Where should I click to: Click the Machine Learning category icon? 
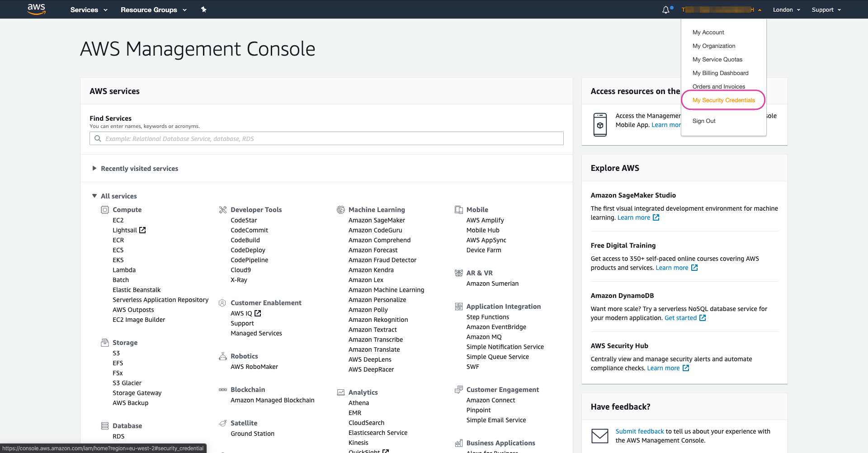[341, 210]
